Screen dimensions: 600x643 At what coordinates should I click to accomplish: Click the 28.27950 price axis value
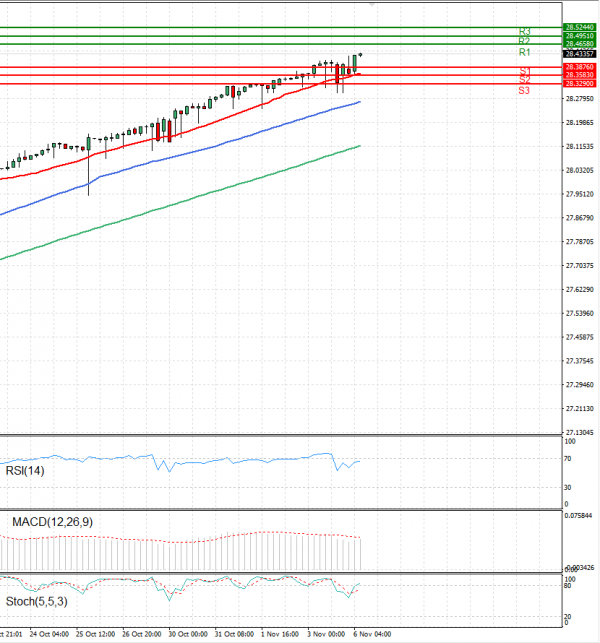pos(579,99)
